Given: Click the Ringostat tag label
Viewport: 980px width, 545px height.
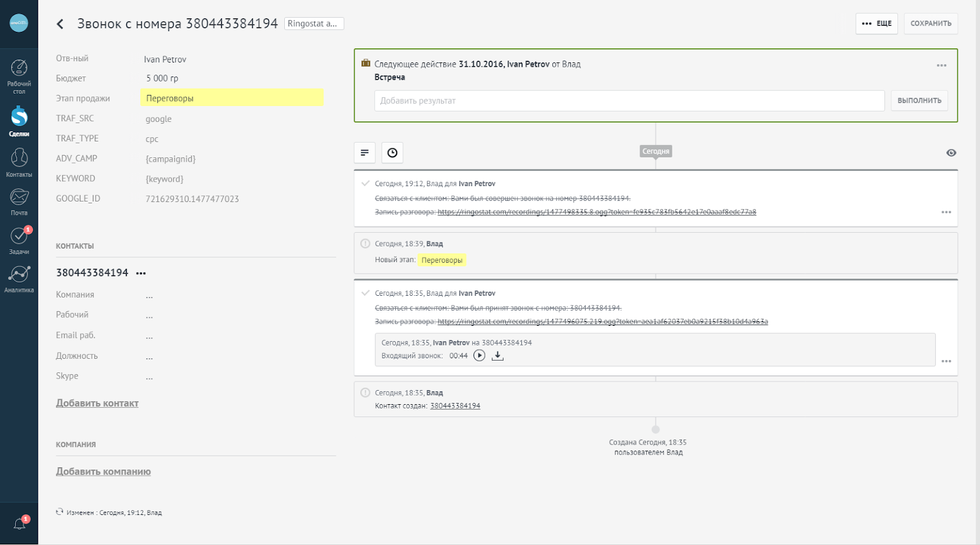Looking at the screenshot, I should [314, 23].
